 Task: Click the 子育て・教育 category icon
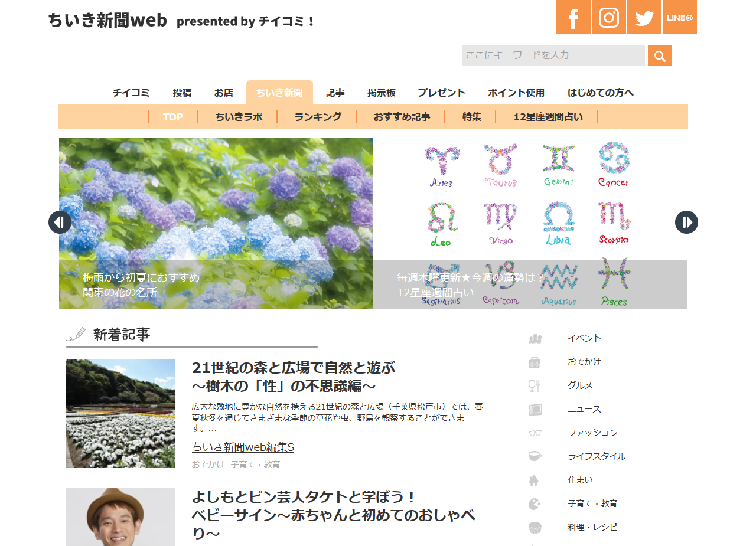coord(535,504)
